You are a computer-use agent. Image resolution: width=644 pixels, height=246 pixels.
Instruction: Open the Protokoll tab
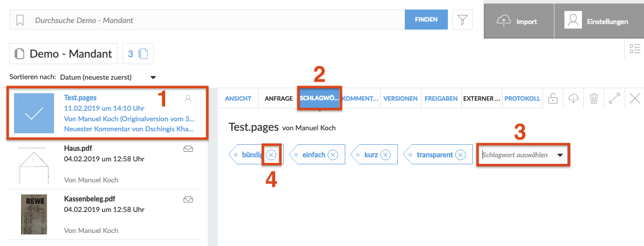tap(522, 98)
